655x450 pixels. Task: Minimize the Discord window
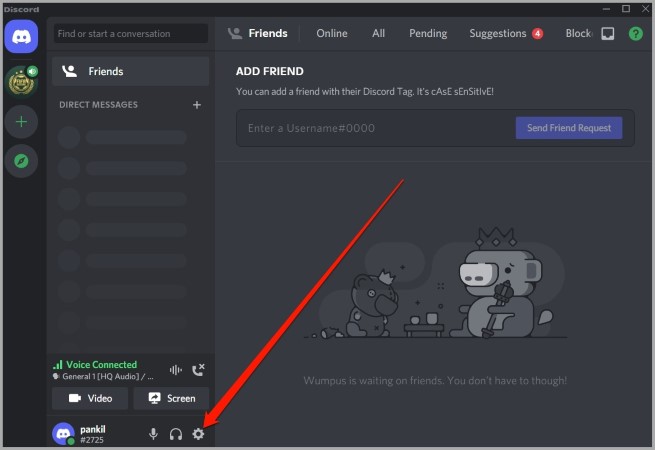606,9
